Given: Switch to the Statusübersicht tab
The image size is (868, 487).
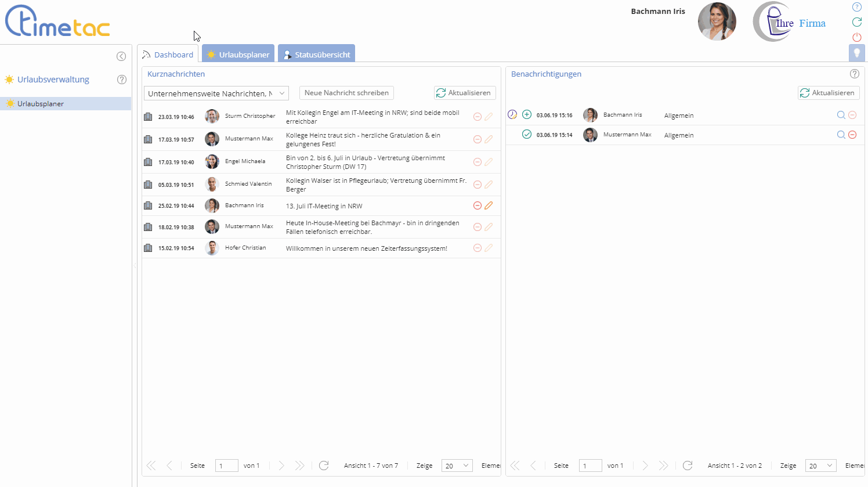Looking at the screenshot, I should (x=317, y=55).
